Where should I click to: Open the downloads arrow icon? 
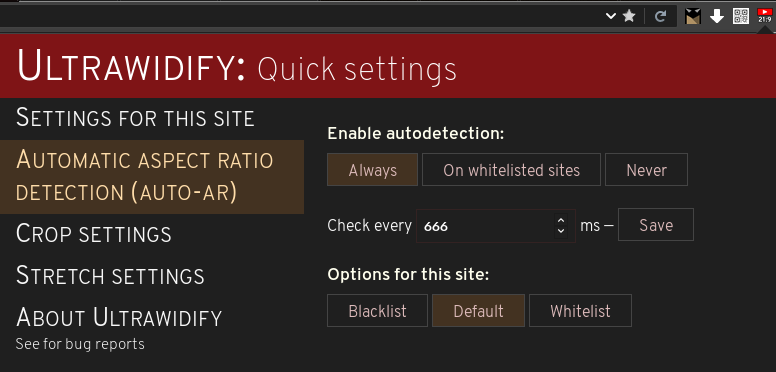[x=717, y=17]
